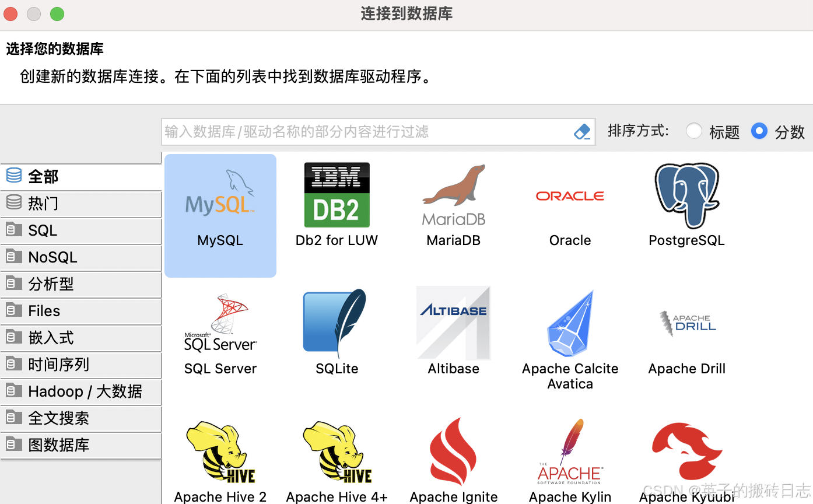Switch to the 分析型 category
813x504 pixels.
(x=81, y=284)
